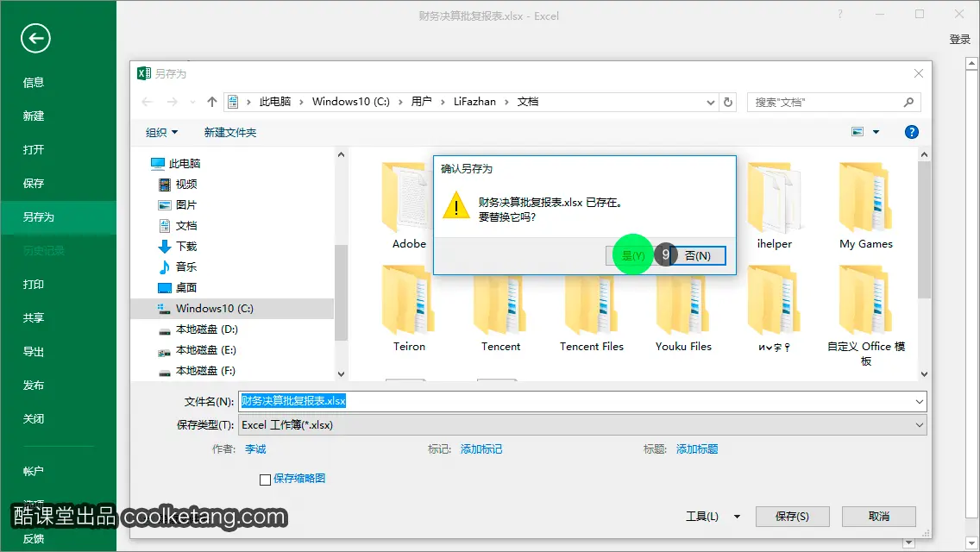Click the Forward navigation arrow in dialog
Screen dimensions: 980x552
173,102
